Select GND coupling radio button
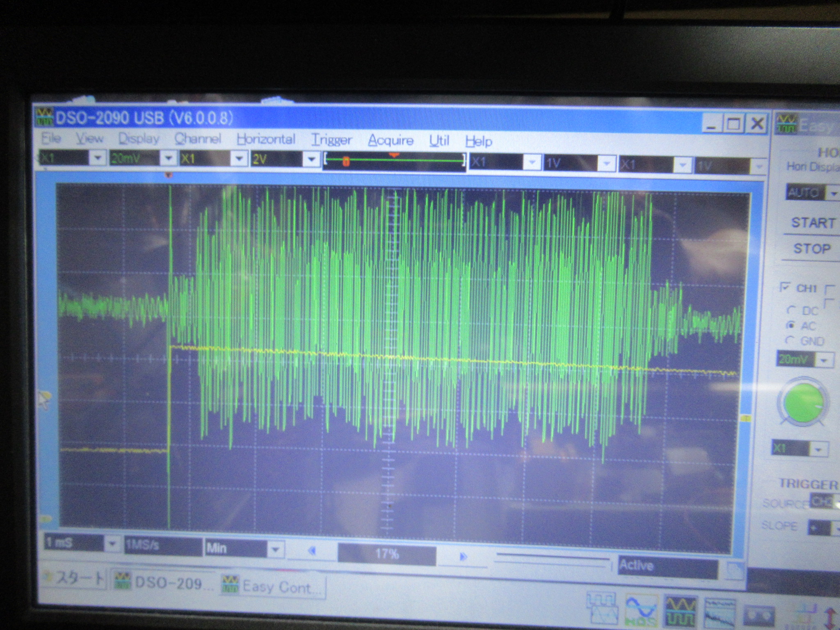This screenshot has height=630, width=840. point(789,340)
